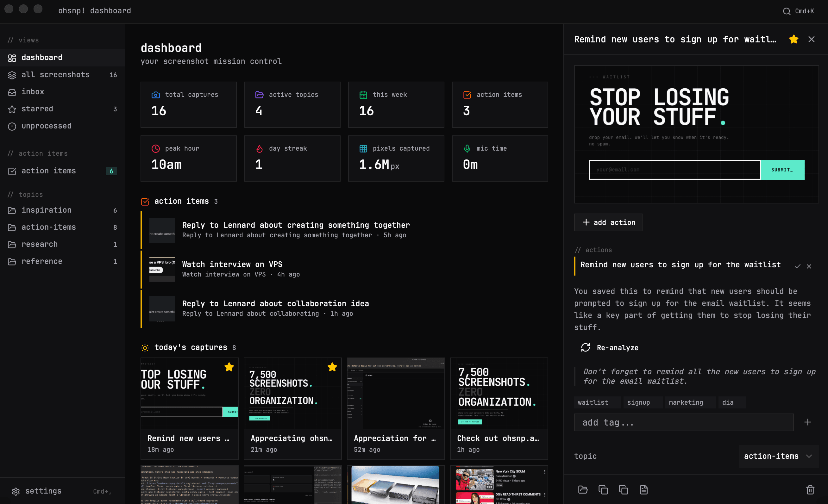Switch to the all screenshots view
The height and width of the screenshot is (504, 828).
(x=55, y=75)
